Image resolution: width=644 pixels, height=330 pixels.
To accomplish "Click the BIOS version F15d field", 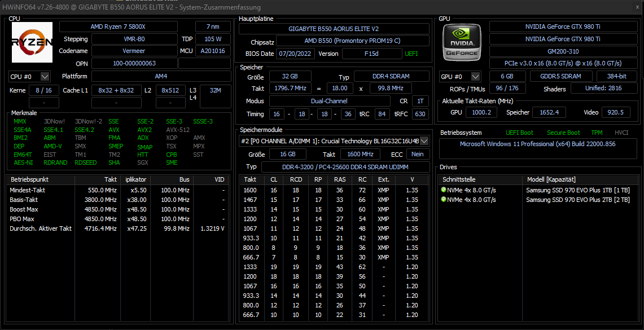I will [x=372, y=54].
